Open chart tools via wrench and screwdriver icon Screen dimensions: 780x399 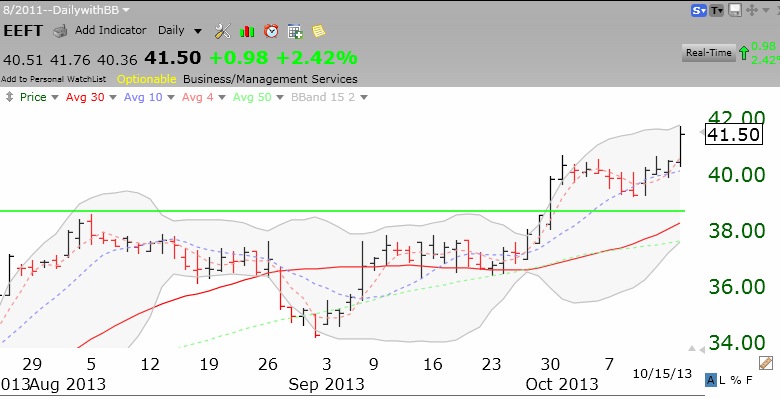pyautogui.click(x=222, y=31)
